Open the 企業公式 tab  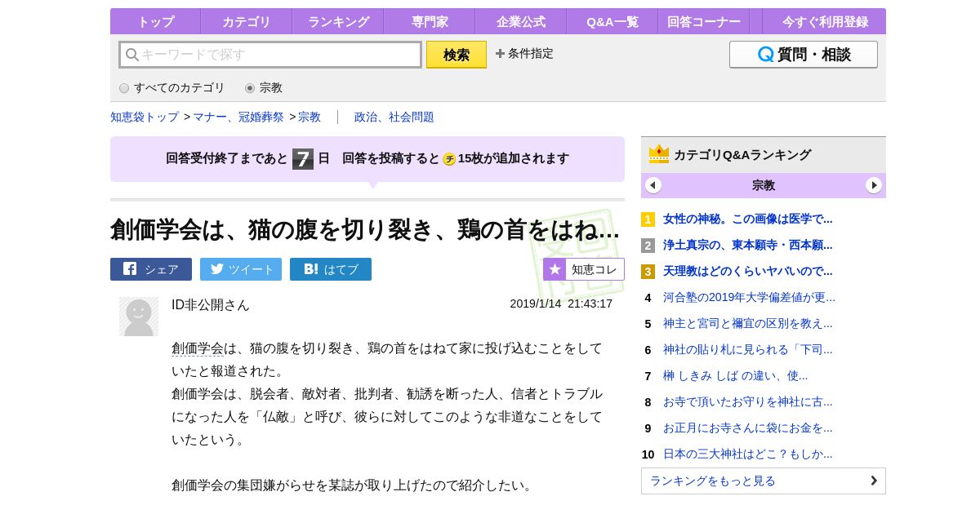(521, 21)
